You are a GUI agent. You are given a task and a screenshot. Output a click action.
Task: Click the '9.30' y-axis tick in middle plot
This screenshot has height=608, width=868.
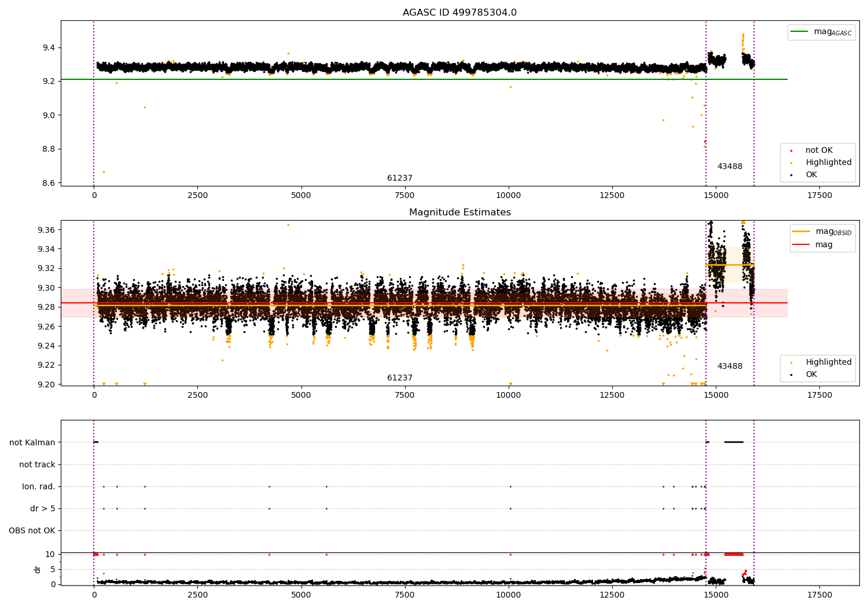tap(47, 288)
